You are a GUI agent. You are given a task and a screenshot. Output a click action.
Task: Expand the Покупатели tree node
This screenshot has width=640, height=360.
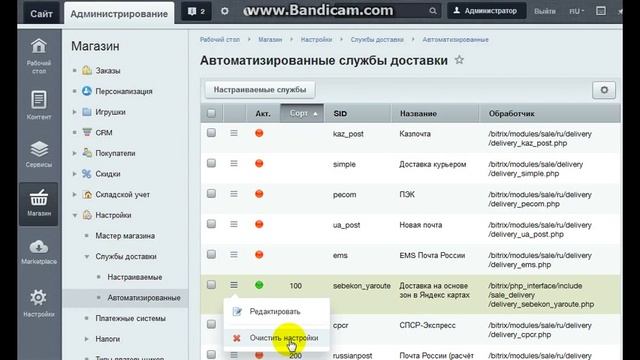(x=74, y=153)
